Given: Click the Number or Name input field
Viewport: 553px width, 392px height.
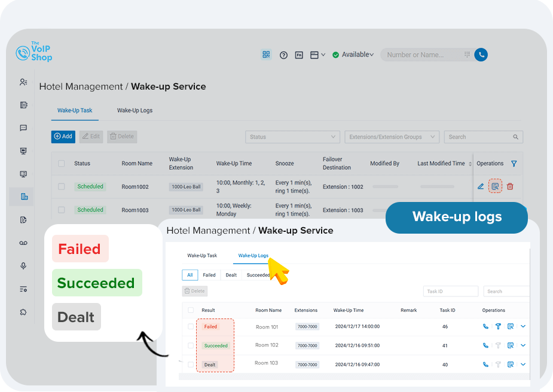Looking at the screenshot, I should (423, 54).
